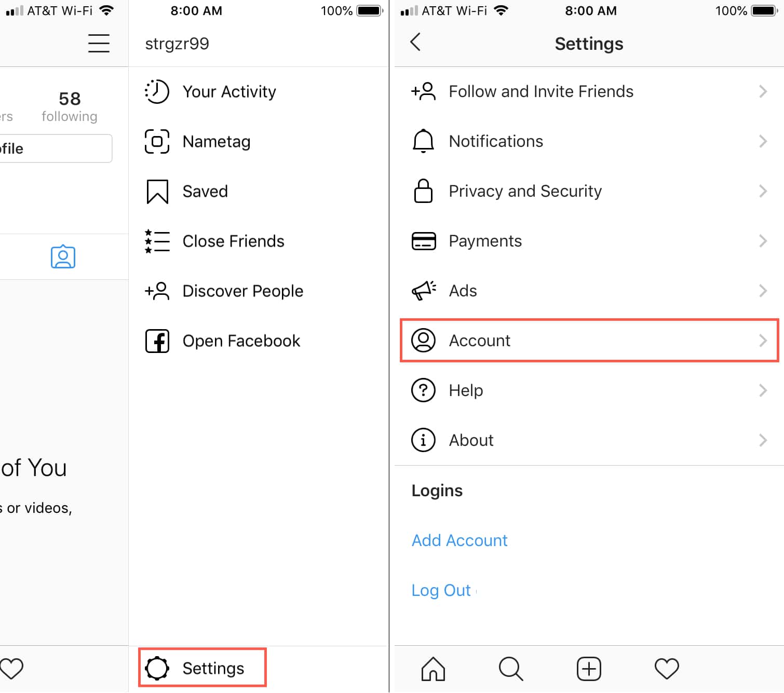Open the hamburger menu icon
The height and width of the screenshot is (693, 784).
tap(99, 44)
